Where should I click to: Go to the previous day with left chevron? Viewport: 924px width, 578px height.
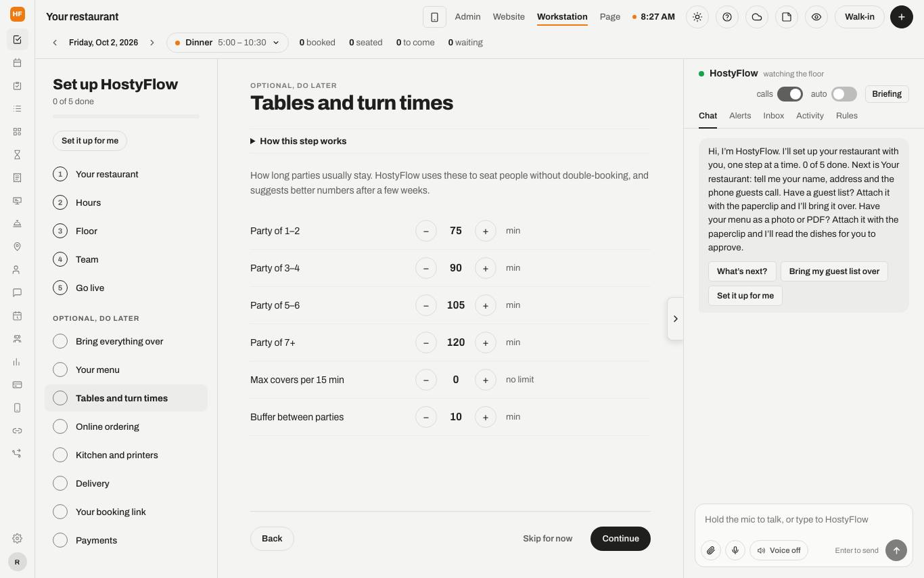(55, 43)
